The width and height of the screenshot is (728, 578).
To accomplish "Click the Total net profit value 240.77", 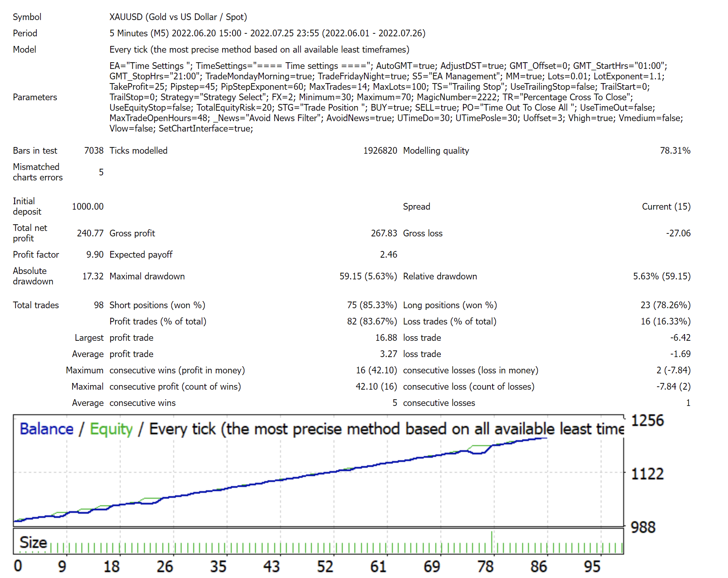I will click(90, 233).
